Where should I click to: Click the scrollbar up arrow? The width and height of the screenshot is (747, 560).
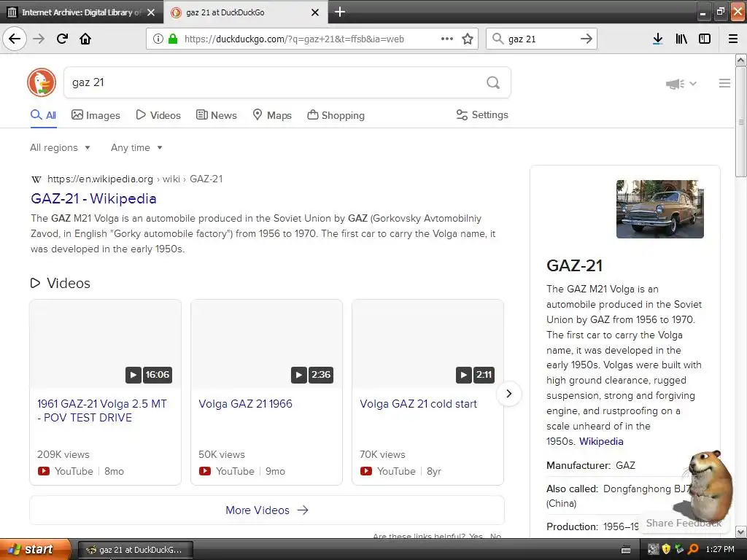[x=741, y=61]
